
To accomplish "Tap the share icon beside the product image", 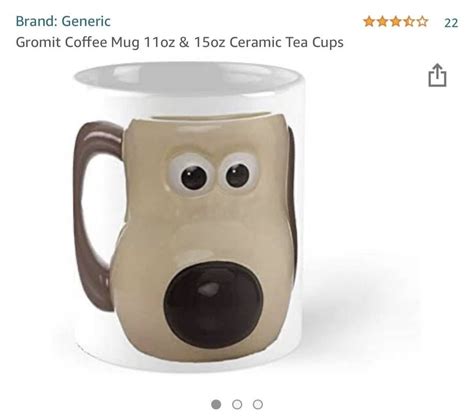I will click(437, 75).
